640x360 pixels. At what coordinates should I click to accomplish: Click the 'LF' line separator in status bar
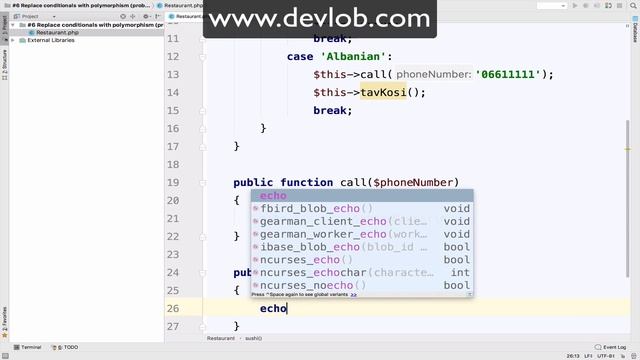coord(588,356)
